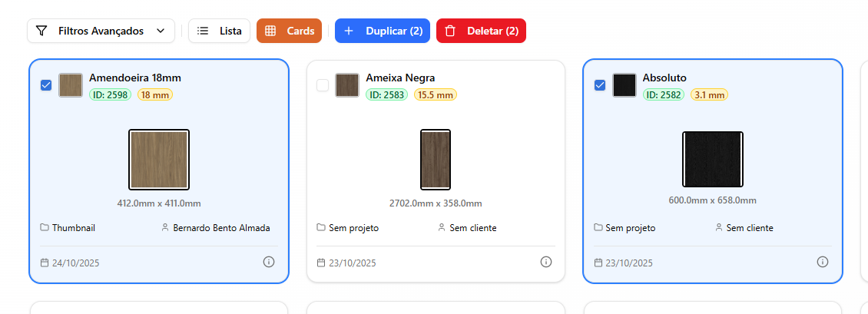Click folder icon next to Thumbnail project

(x=45, y=228)
